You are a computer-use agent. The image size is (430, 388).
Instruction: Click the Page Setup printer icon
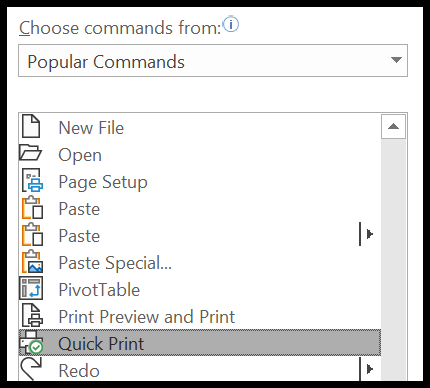(32, 180)
